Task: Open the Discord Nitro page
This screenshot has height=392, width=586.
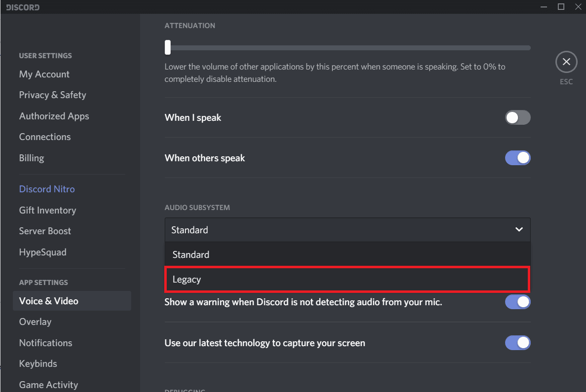Action: click(x=47, y=189)
